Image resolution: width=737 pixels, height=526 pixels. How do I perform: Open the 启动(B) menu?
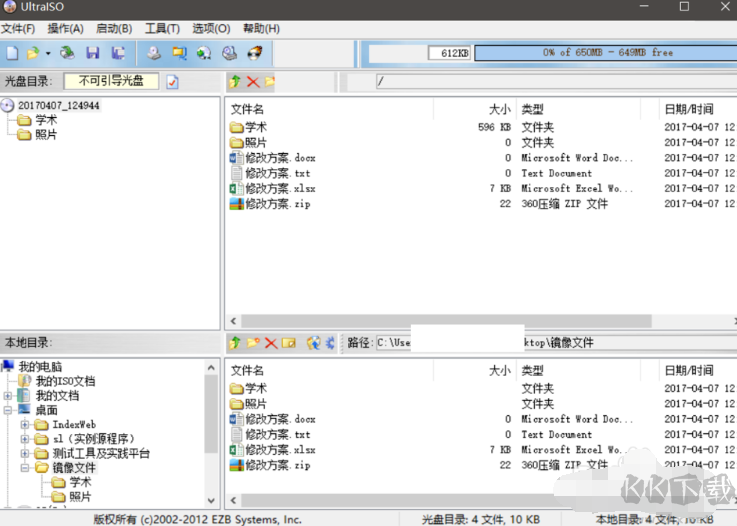click(x=114, y=29)
